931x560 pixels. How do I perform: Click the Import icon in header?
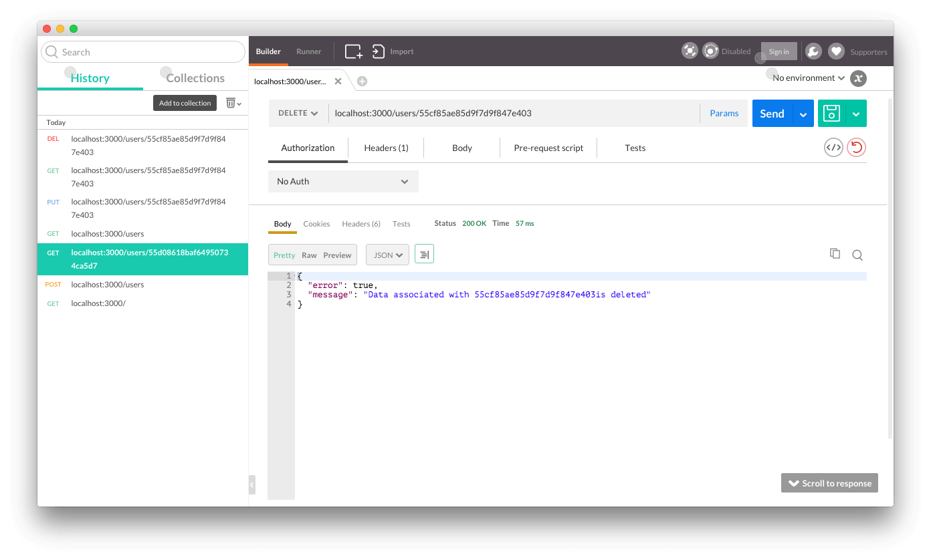[379, 51]
